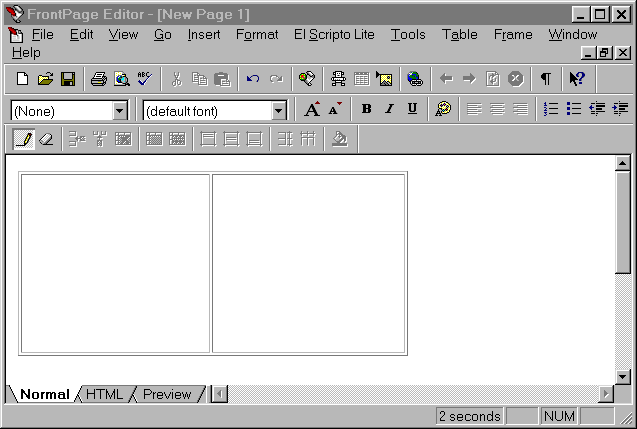Align text left
Image resolution: width=637 pixels, height=429 pixels.
coord(474,109)
